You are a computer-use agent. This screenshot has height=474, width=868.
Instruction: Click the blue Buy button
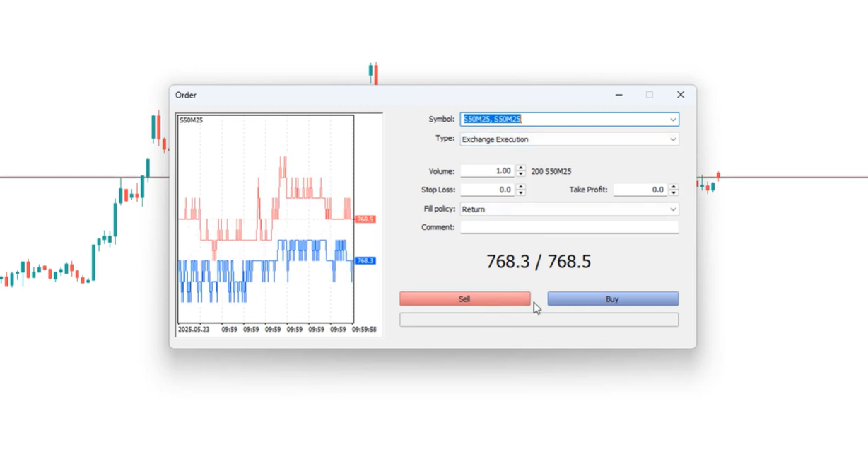click(613, 299)
